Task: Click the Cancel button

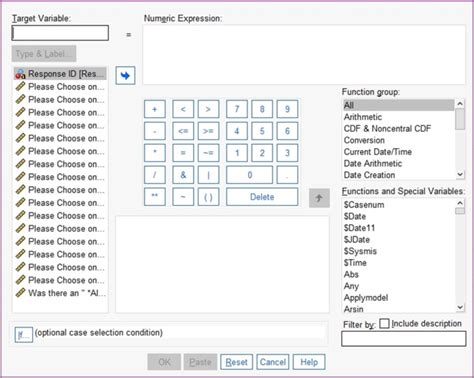Action: (273, 362)
